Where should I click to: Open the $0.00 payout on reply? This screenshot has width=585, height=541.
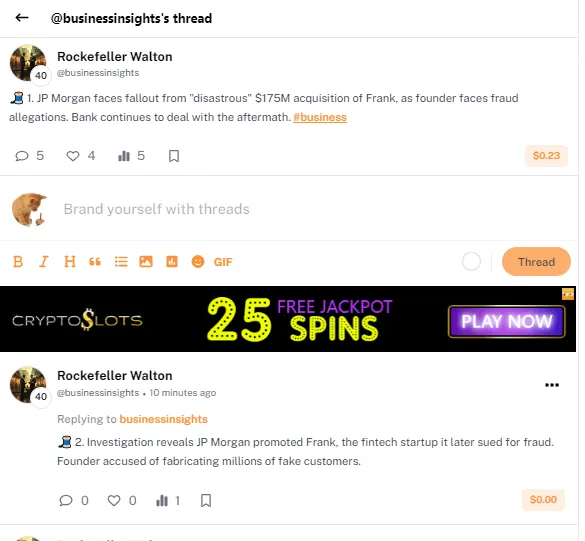point(543,500)
